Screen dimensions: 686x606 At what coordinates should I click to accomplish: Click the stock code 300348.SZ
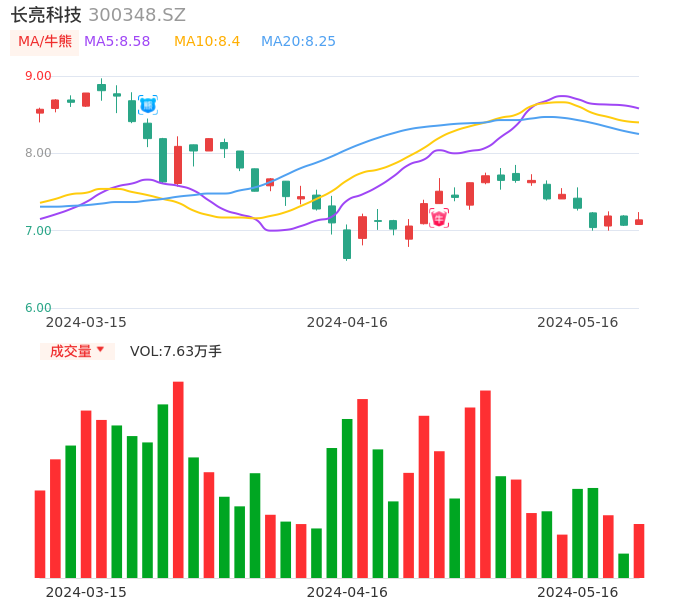[137, 15]
